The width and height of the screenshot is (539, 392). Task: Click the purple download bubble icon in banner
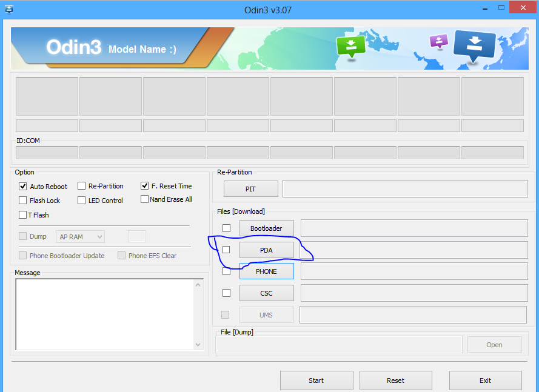439,41
